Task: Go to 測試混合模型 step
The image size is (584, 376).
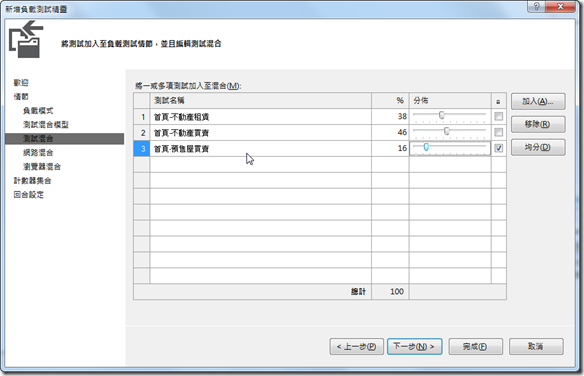Action: (x=46, y=125)
